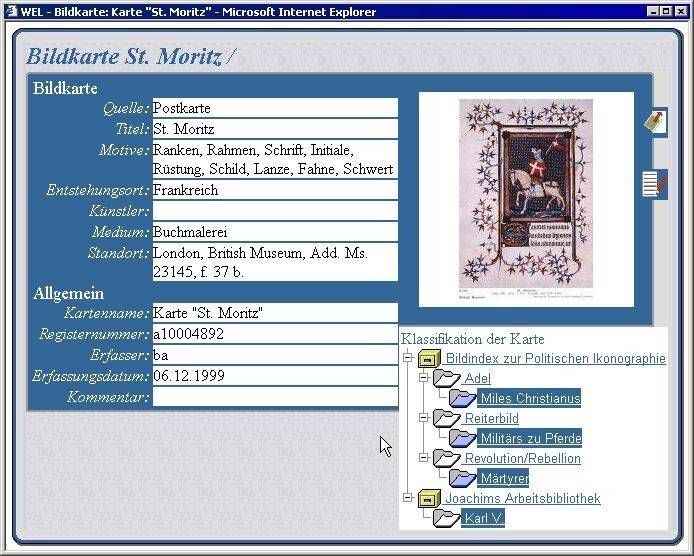Collapse the Revolution/Rebellion tree branch
Image resolution: width=694 pixels, height=556 pixels.
tap(424, 457)
